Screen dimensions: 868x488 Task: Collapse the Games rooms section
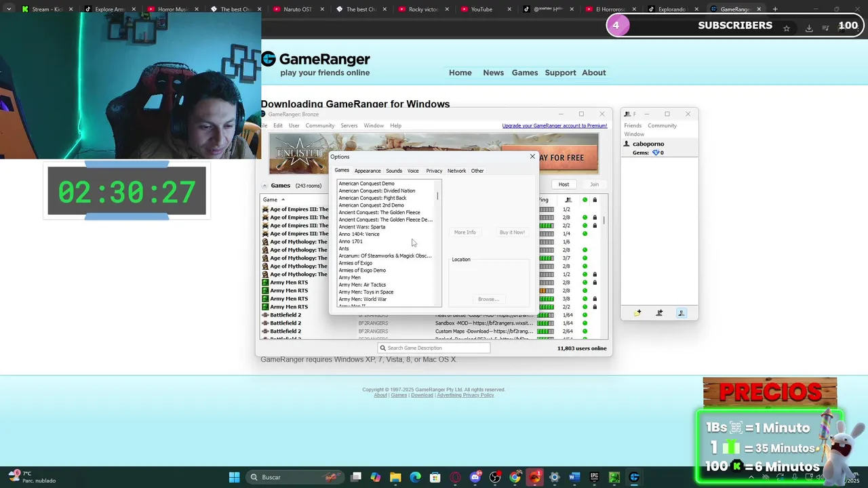pos(264,186)
